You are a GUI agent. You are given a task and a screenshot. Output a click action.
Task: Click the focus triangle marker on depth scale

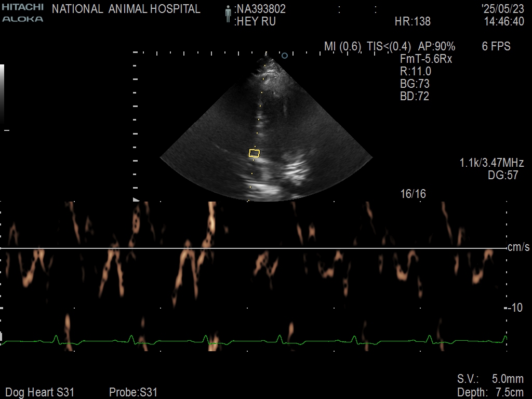pyautogui.click(x=136, y=199)
